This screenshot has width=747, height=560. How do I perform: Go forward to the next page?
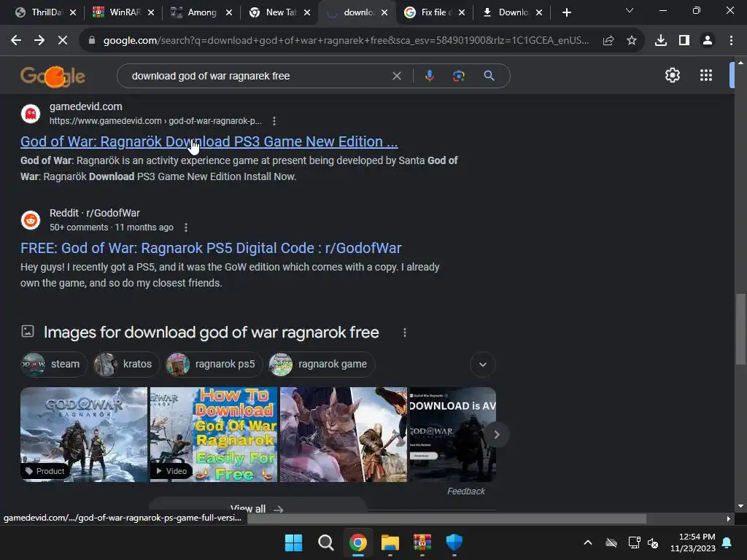tap(39, 41)
